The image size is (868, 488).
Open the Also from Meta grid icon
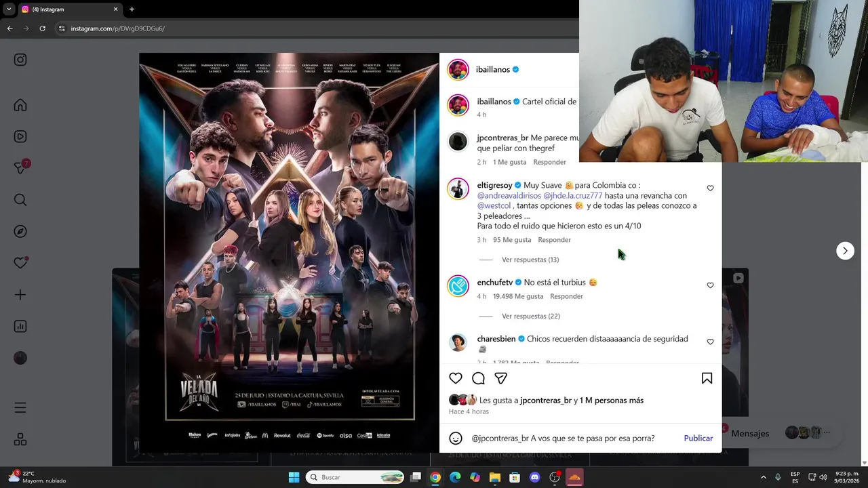tap(20, 439)
